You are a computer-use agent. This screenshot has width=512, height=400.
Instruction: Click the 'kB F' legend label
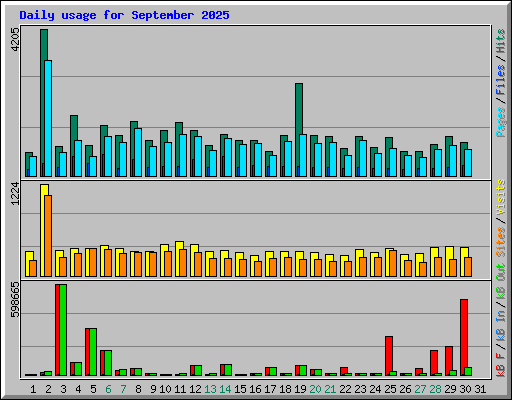(x=500, y=364)
